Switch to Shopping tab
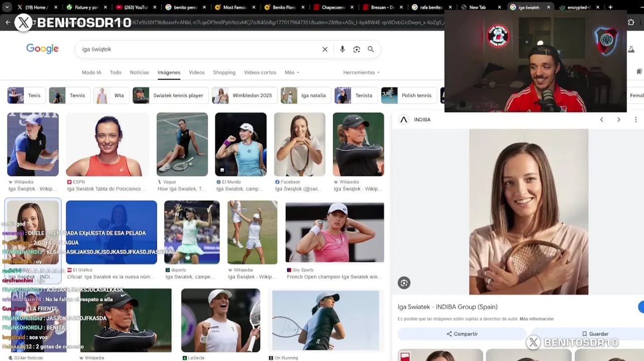 (224, 72)
